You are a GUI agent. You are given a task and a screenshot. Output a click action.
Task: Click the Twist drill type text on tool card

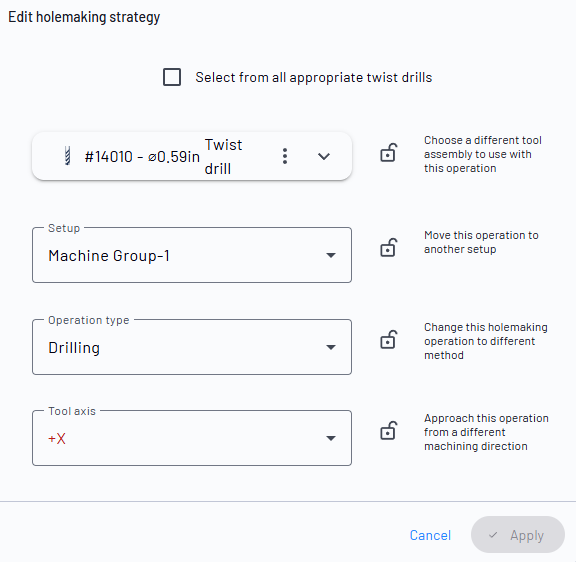(223, 157)
